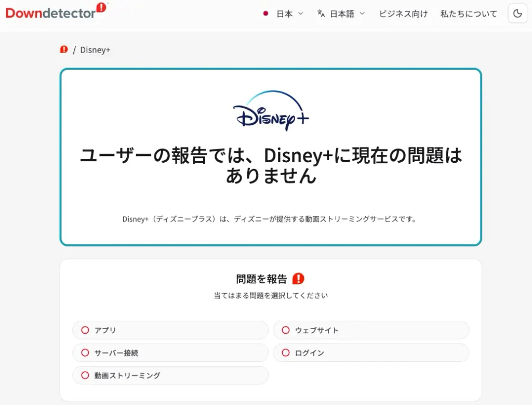532x405 pixels.
Task: Open the 私たちについて menu link
Action: [x=469, y=14]
